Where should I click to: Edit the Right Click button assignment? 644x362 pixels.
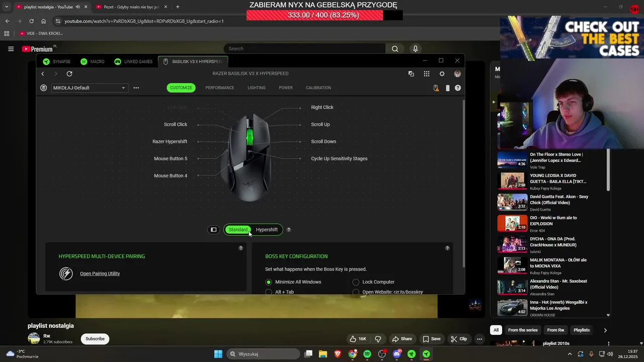pyautogui.click(x=322, y=108)
